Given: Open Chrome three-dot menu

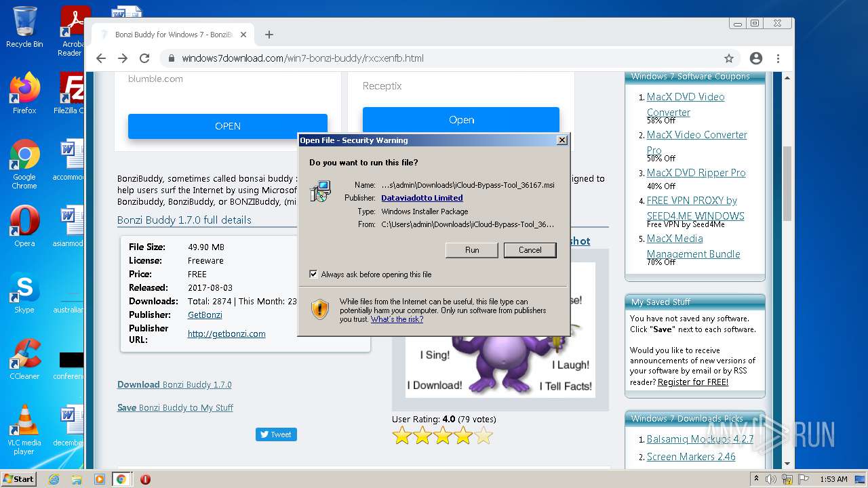Looking at the screenshot, I should (x=778, y=58).
